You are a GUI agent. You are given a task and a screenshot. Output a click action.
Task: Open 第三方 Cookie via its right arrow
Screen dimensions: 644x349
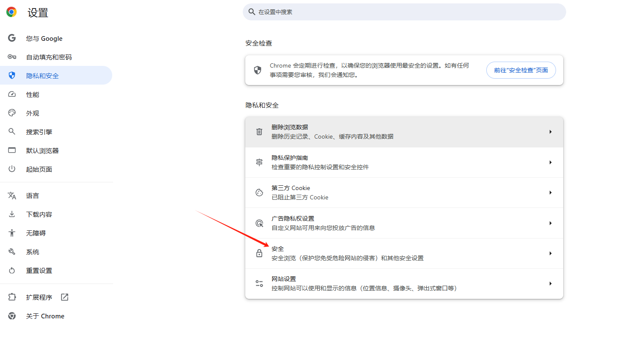[550, 193]
